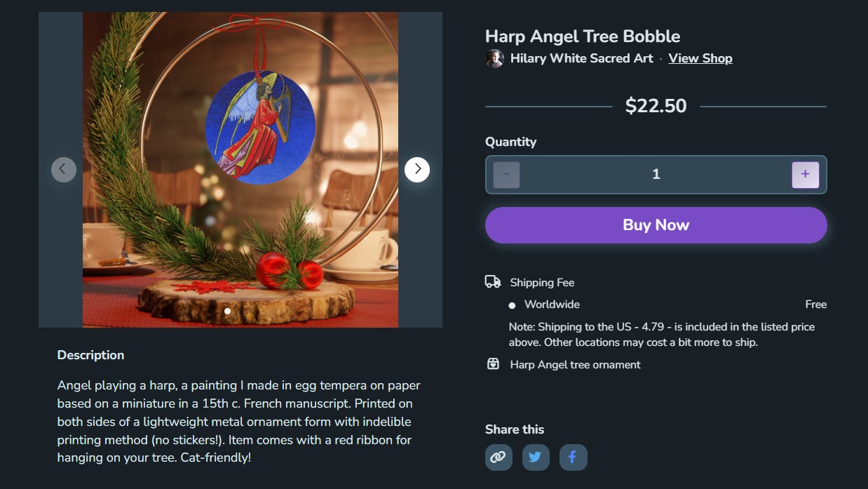This screenshot has width=868, height=489.
Task: Share this product on Twitter
Action: (536, 457)
